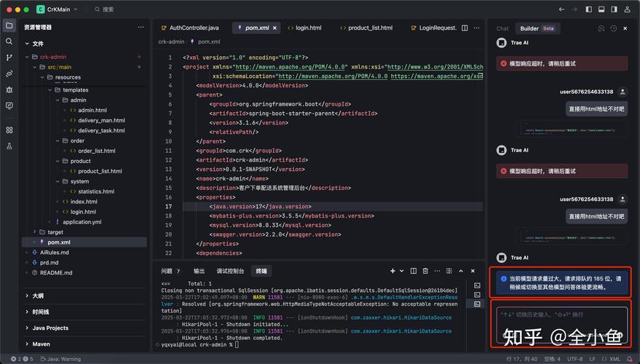Image resolution: width=640 pixels, height=364 pixels.
Task: Select the 终端 terminal tab
Action: 261,271
